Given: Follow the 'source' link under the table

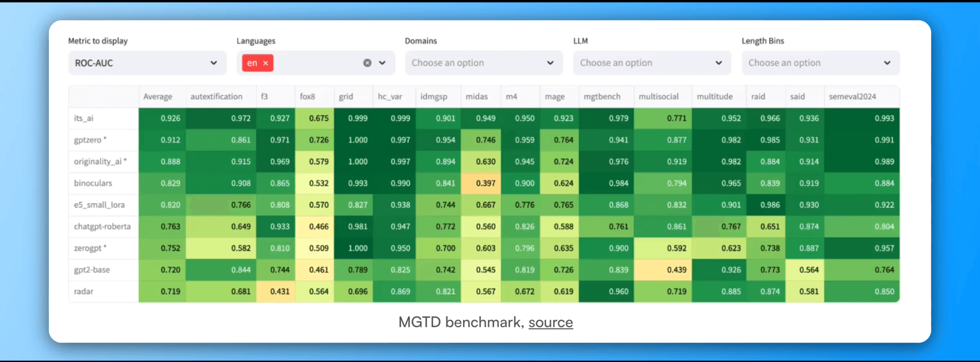Looking at the screenshot, I should 551,322.
